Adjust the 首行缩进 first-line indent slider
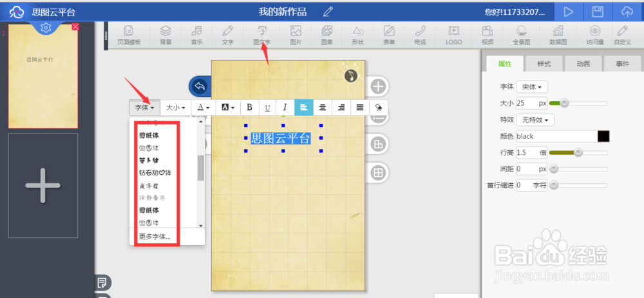The width and height of the screenshot is (644, 298). point(553,185)
